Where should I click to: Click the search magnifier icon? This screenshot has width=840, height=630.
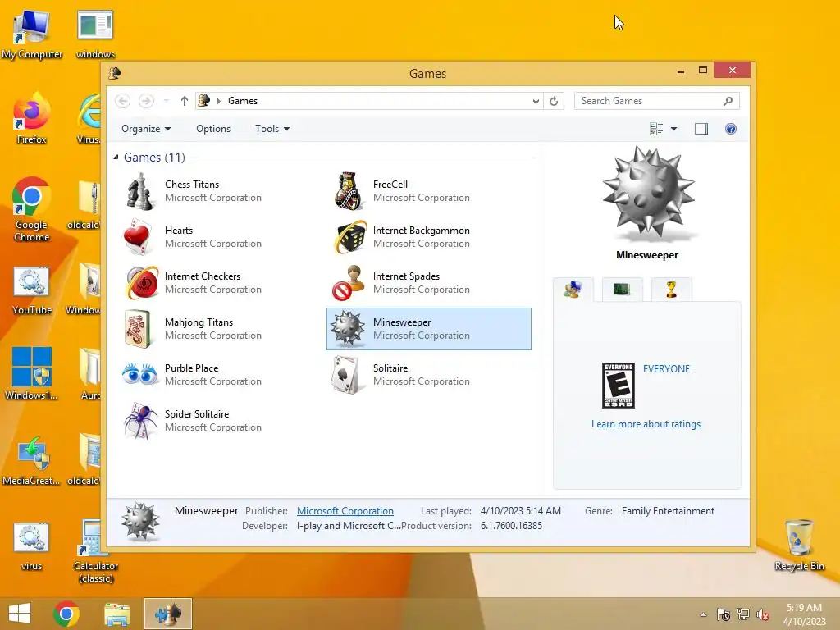coord(728,101)
